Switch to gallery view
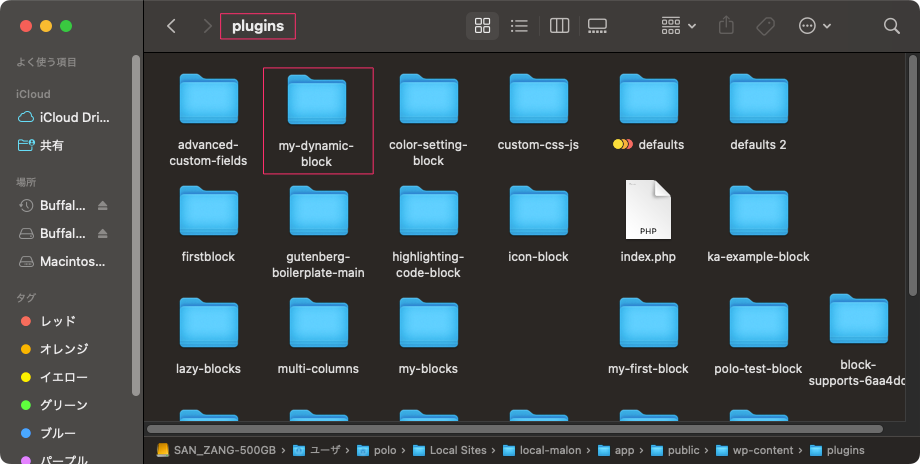Screen dimensions: 920x464 click(598, 26)
